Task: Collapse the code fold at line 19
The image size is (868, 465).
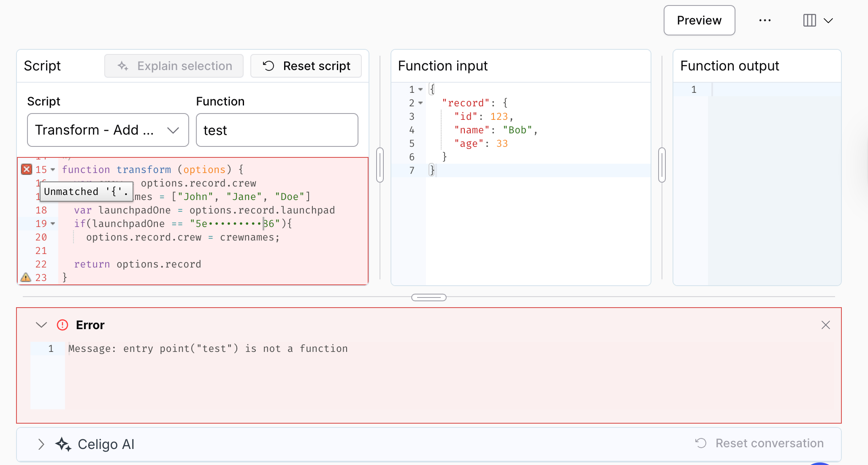Action: 53,224
